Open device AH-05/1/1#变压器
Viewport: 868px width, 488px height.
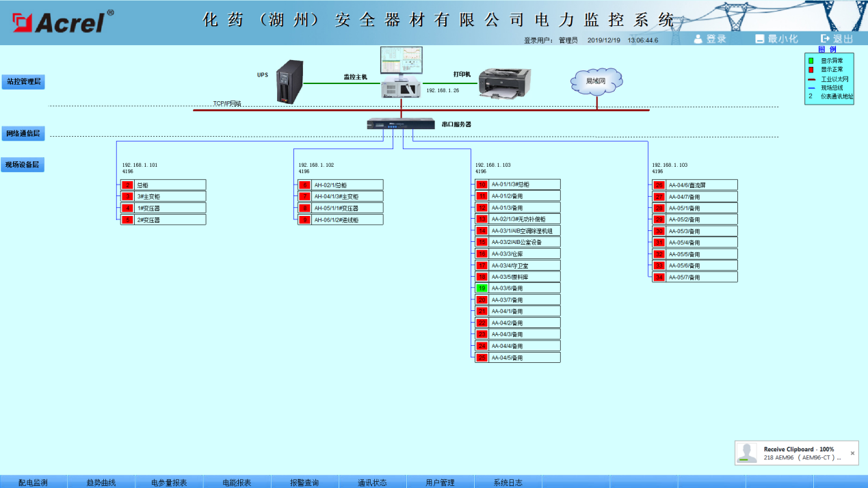click(347, 208)
